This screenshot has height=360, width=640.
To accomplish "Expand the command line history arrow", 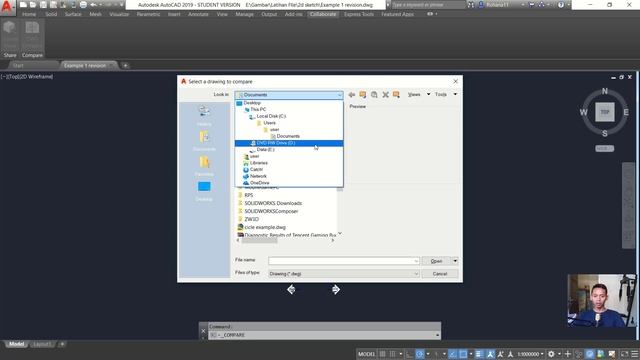I will point(437,335).
